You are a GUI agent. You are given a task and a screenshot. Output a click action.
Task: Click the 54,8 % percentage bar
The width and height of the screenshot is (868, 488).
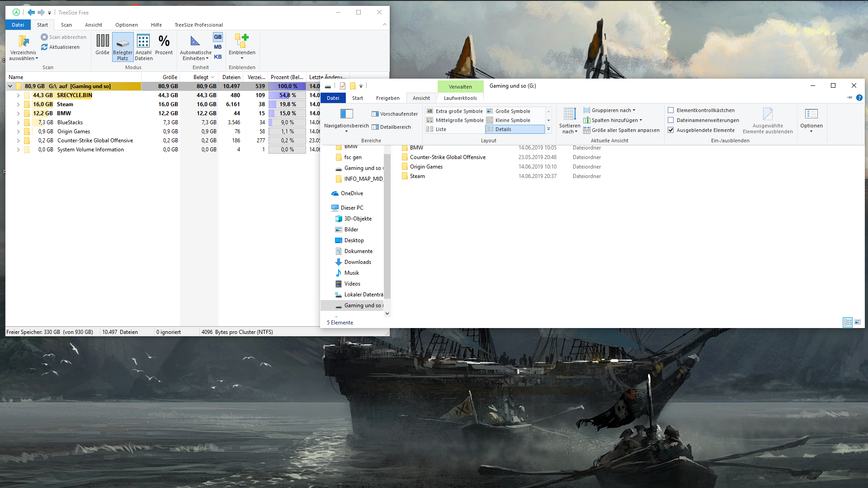point(288,95)
